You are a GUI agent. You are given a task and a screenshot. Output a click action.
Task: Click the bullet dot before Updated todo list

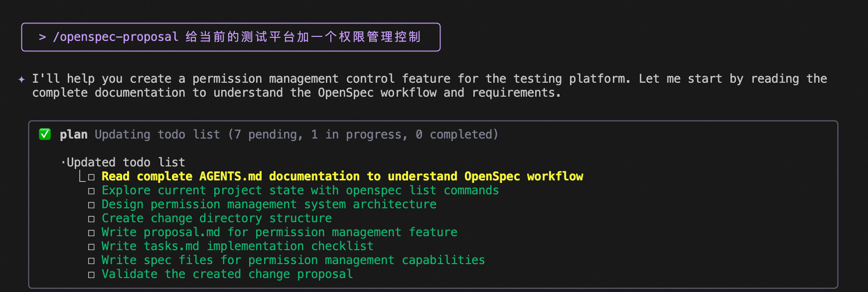coord(63,162)
